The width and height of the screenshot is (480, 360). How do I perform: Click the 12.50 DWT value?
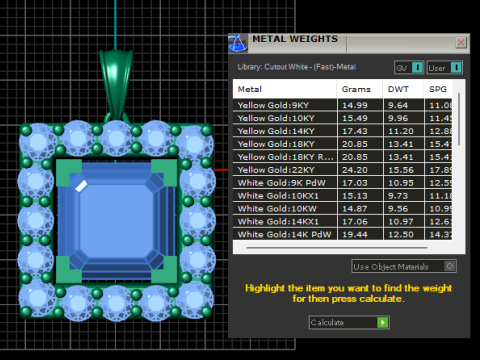pyautogui.click(x=401, y=235)
